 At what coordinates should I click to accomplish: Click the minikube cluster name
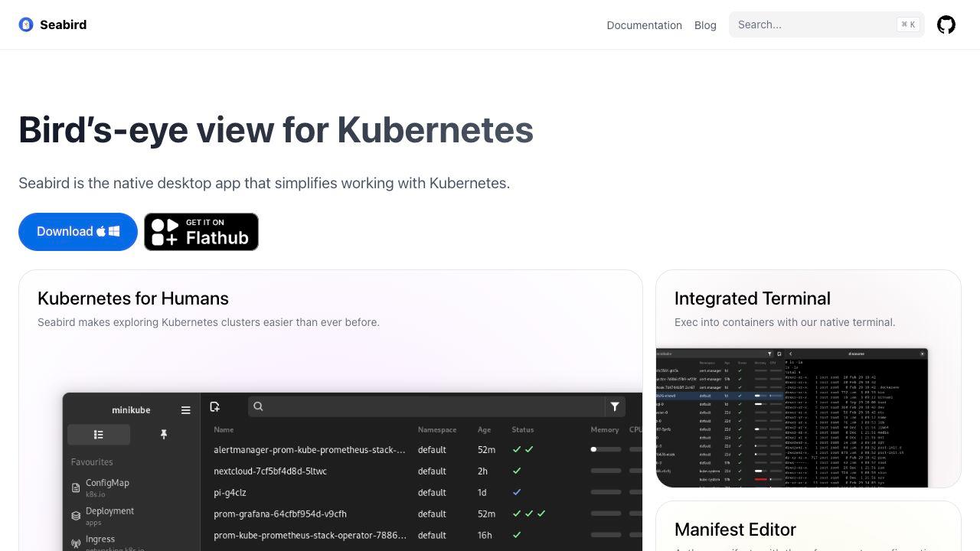(131, 410)
